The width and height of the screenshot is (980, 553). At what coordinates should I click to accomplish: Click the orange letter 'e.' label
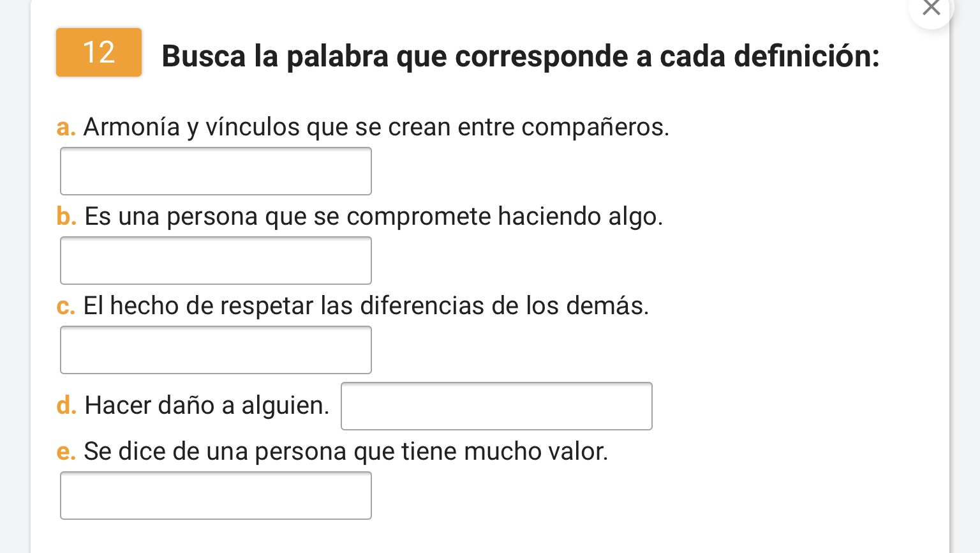tap(66, 451)
